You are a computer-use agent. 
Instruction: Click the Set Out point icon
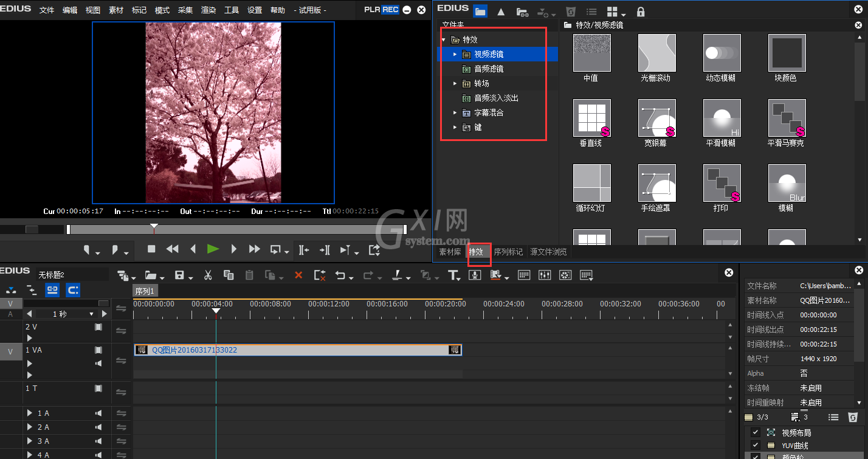click(x=115, y=250)
